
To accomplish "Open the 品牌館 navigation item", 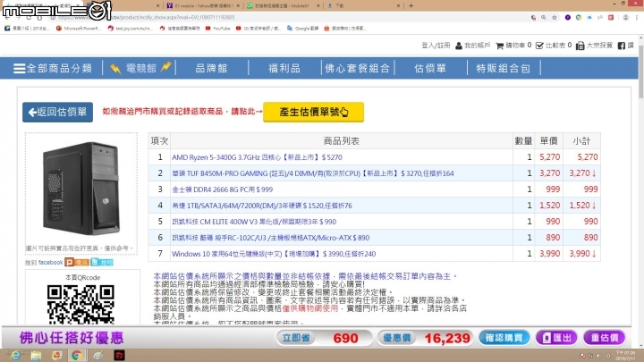I will (x=211, y=68).
